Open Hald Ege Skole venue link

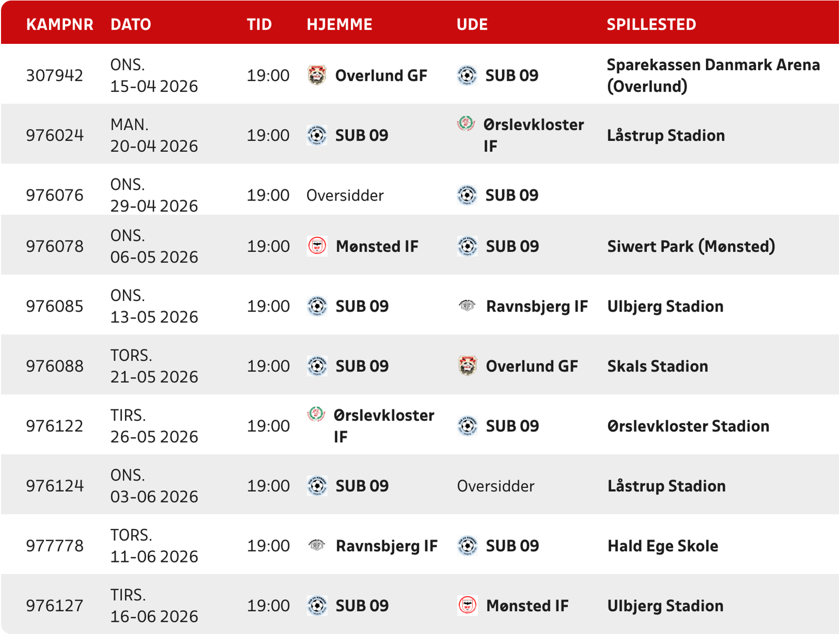[663, 546]
